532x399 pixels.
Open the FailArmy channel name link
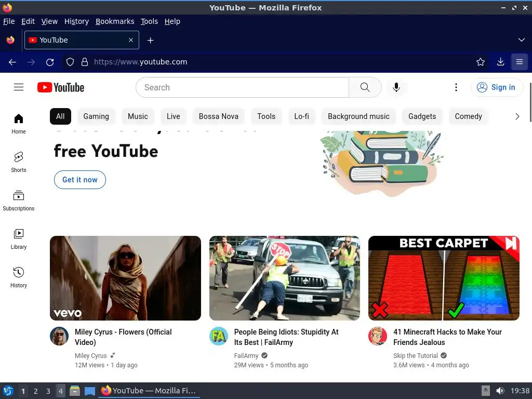pos(246,355)
